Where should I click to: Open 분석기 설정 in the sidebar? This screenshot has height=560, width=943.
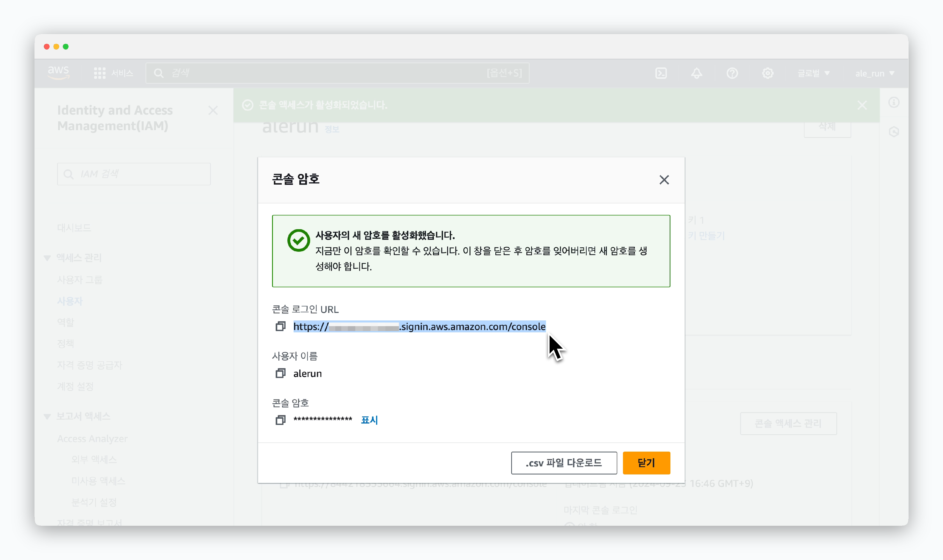(94, 502)
